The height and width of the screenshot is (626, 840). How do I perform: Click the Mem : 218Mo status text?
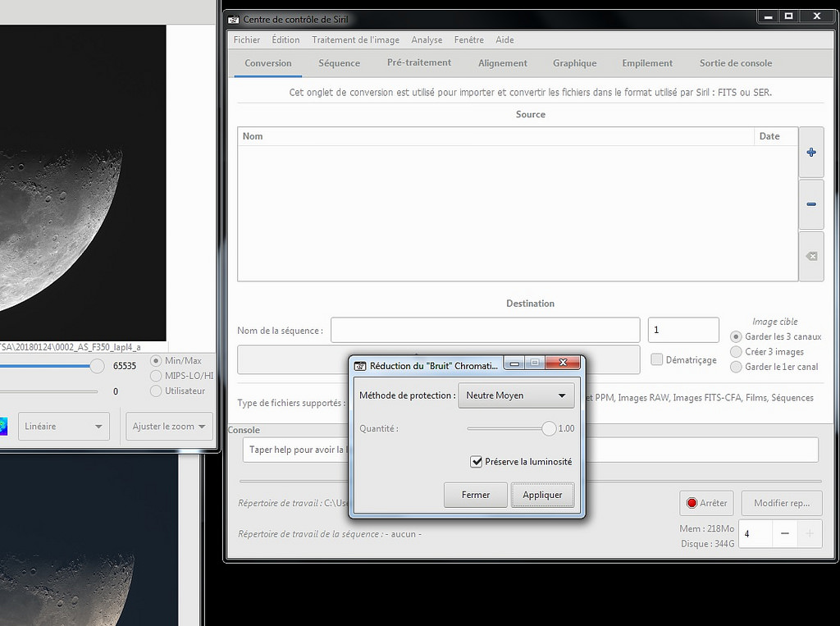(706, 528)
